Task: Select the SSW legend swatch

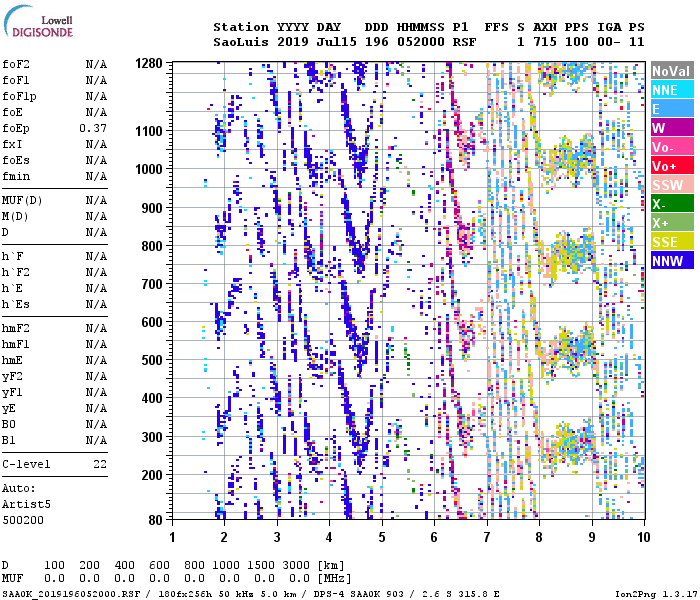Action: click(672, 184)
